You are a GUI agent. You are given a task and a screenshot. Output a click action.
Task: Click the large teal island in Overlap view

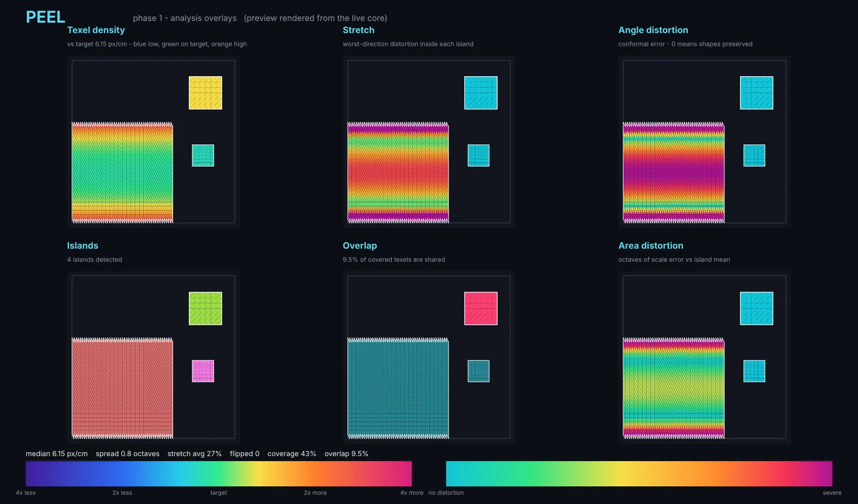pyautogui.click(x=398, y=388)
